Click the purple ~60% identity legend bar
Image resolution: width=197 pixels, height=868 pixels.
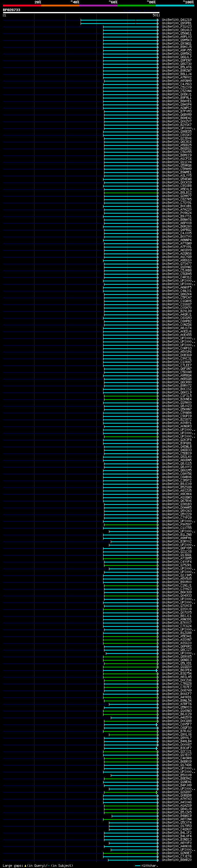pos(99,6)
